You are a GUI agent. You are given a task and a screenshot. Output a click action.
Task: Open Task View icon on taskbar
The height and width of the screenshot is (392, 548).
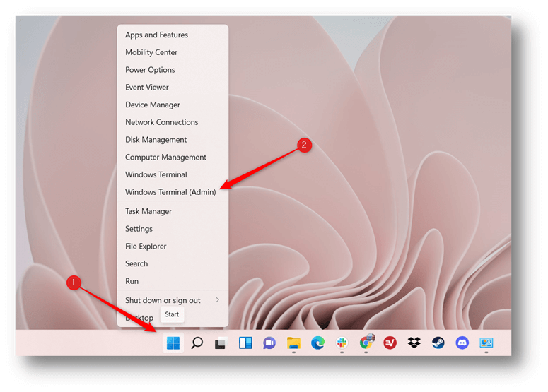pyautogui.click(x=221, y=343)
